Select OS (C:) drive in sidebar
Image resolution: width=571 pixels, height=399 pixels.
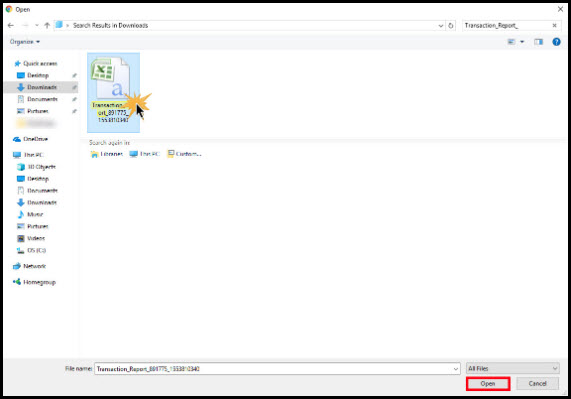(32, 250)
